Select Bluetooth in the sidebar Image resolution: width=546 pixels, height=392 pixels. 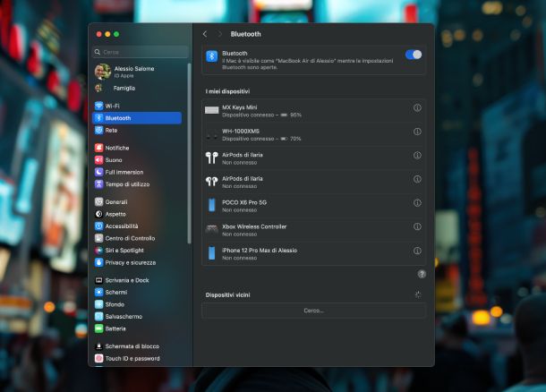point(137,118)
